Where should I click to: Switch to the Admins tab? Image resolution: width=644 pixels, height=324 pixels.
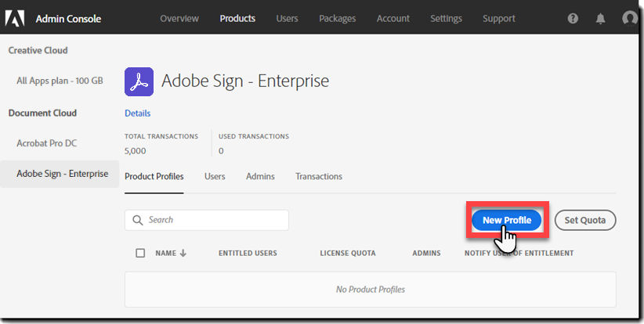[260, 176]
